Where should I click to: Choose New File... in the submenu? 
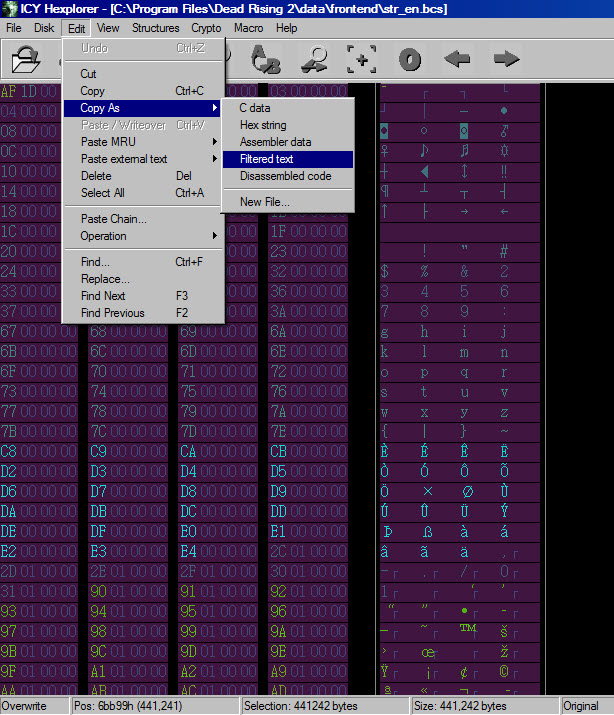pyautogui.click(x=288, y=202)
